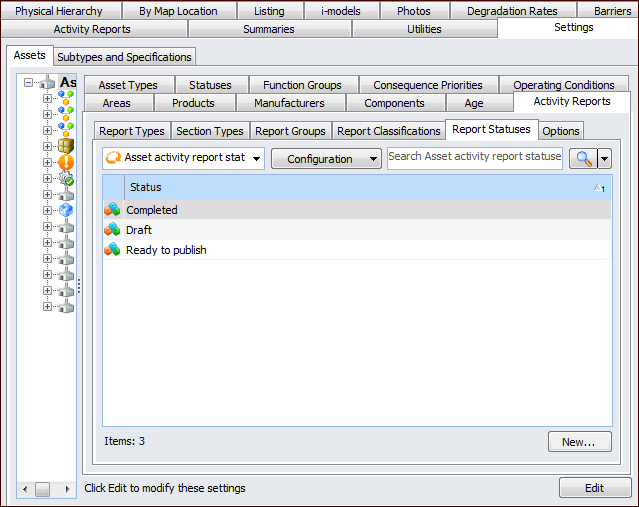
Task: Select the gear with green check icon
Action: 66,178
